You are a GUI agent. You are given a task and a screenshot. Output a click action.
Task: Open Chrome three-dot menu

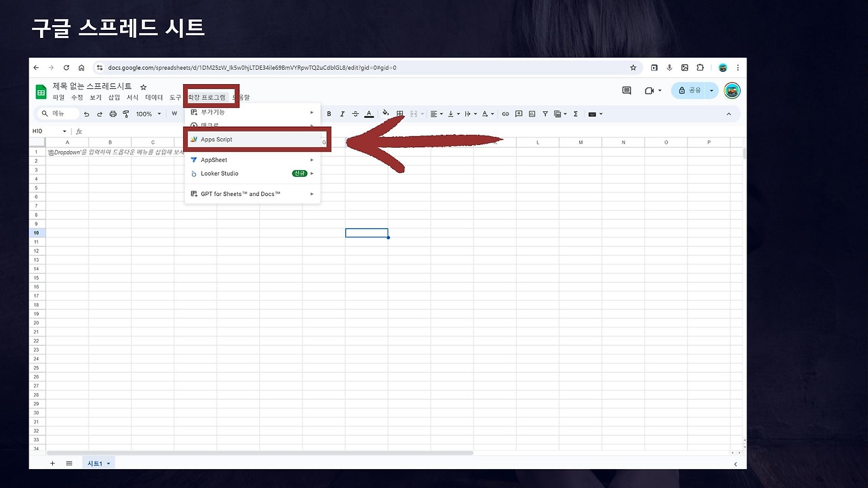tap(738, 68)
